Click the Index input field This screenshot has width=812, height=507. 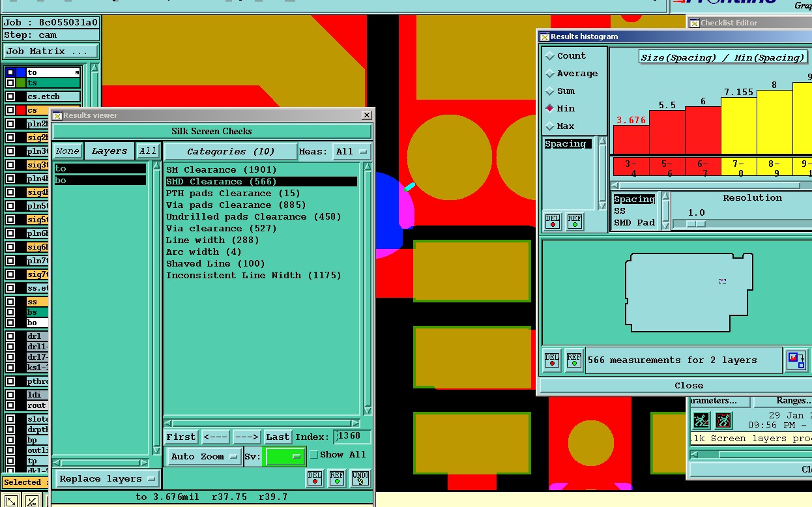(353, 437)
